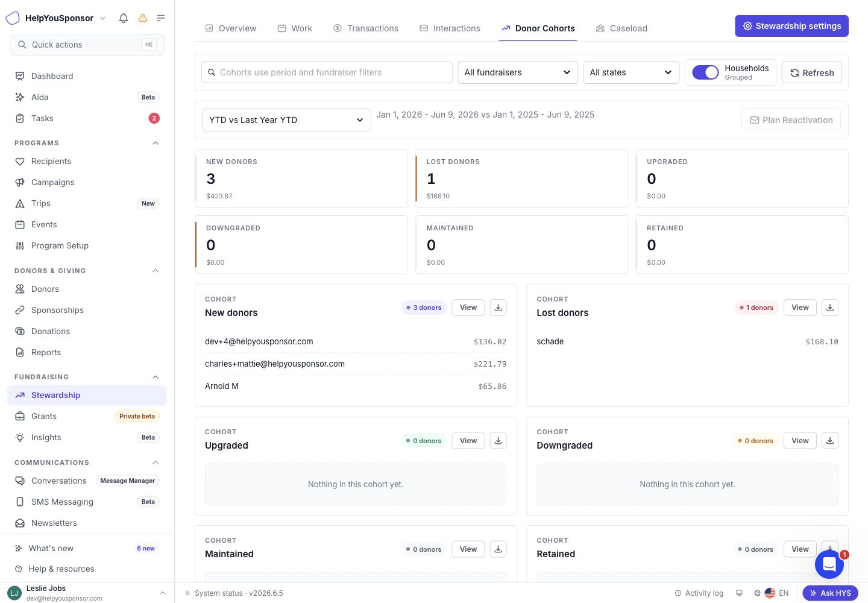The height and width of the screenshot is (603, 868).
Task: Download the Upgraded cohort
Action: [498, 441]
